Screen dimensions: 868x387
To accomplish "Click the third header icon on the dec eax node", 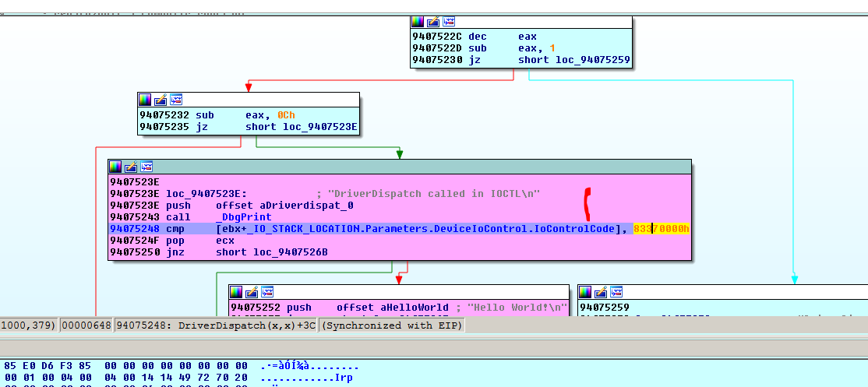I will (x=448, y=22).
